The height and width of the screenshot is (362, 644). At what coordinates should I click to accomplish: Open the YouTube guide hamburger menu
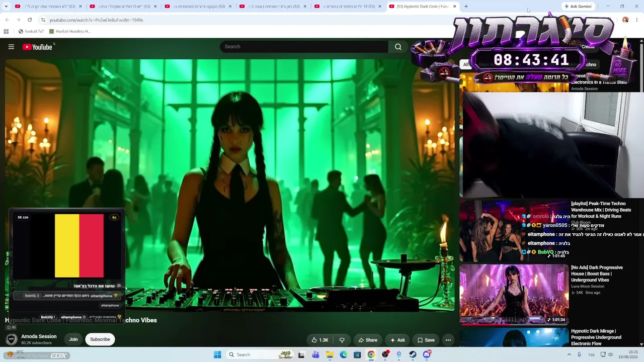pyautogui.click(x=11, y=47)
